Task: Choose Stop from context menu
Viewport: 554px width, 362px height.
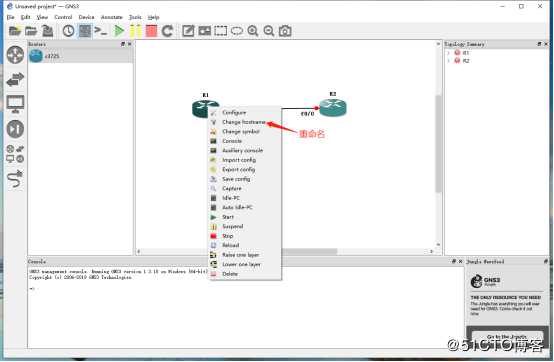Action: 245,236
